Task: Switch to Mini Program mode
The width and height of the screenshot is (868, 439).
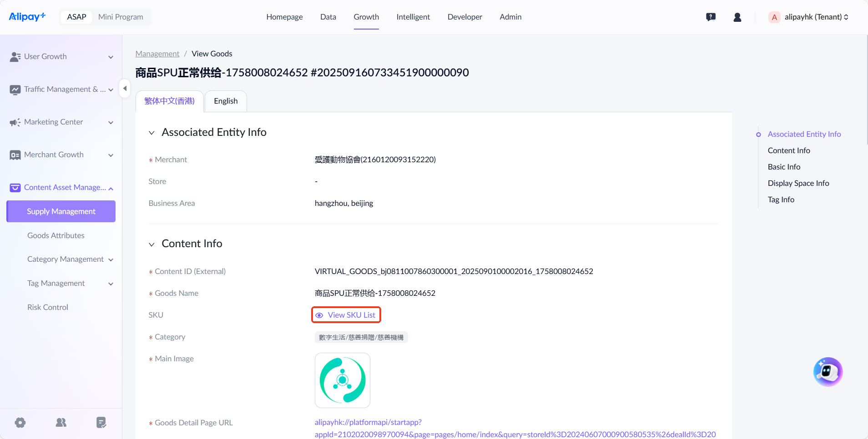Action: pos(121,17)
